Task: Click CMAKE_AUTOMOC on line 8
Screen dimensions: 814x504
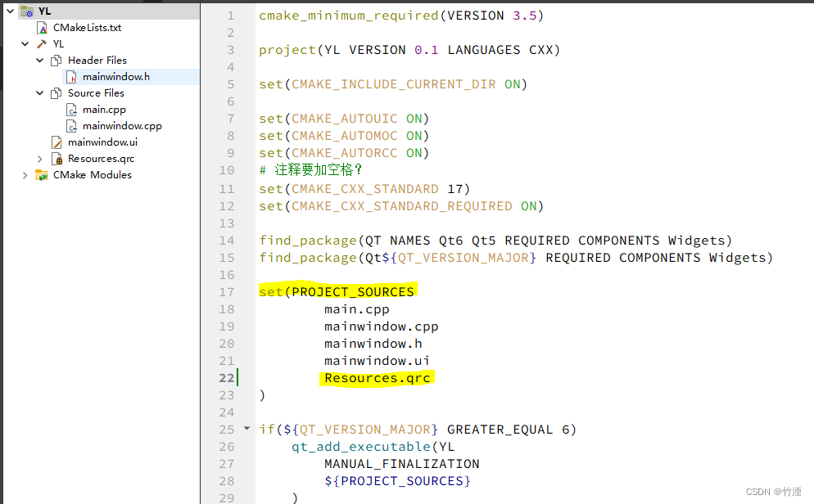Action: [x=345, y=136]
